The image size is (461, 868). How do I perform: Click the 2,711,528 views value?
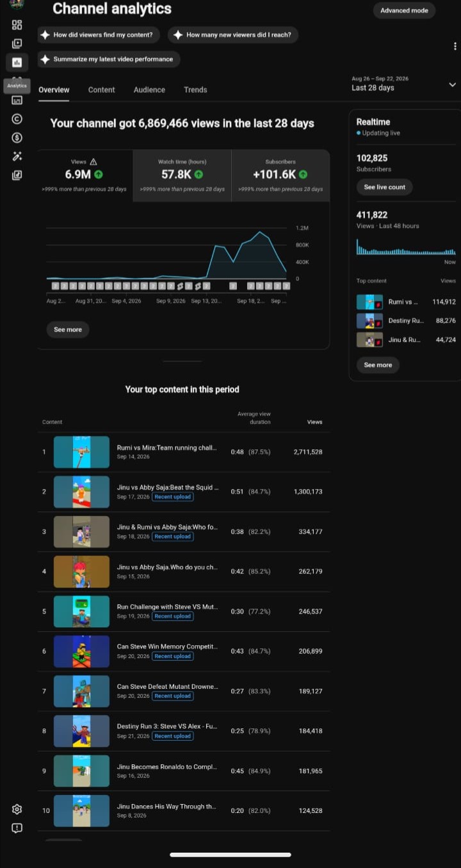308,452
